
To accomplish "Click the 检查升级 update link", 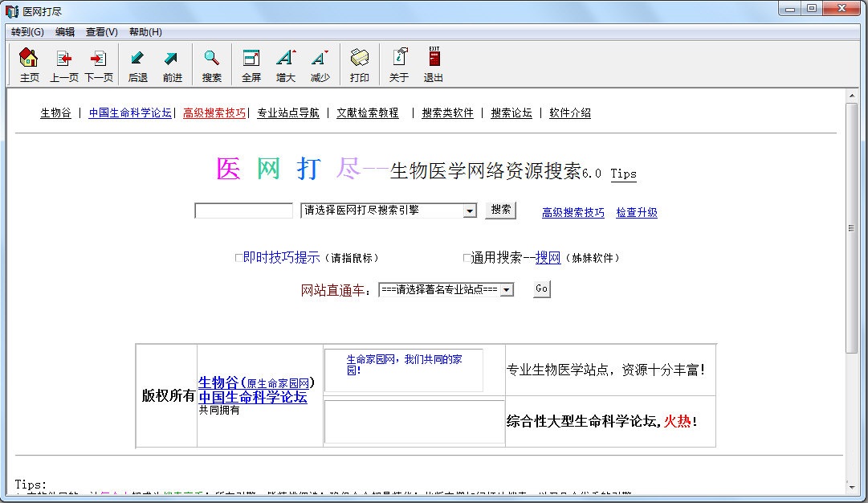I will [x=636, y=213].
